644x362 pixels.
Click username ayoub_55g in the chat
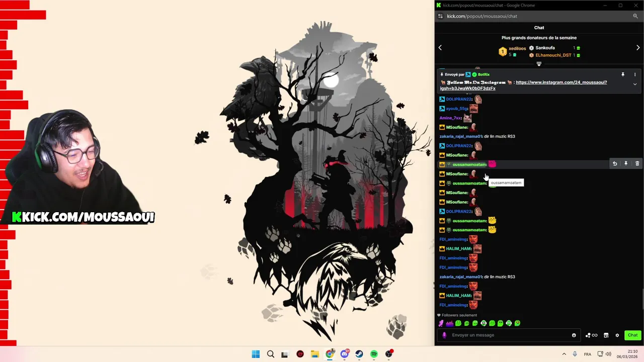tap(457, 109)
